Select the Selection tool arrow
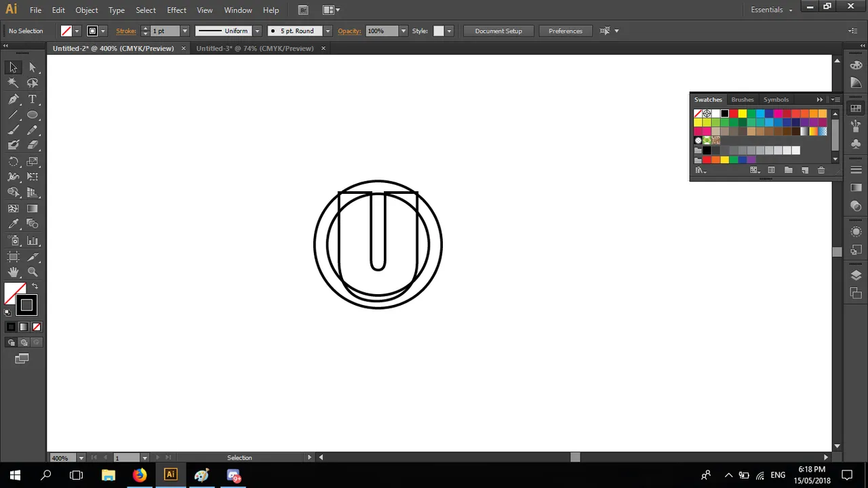 click(13, 67)
